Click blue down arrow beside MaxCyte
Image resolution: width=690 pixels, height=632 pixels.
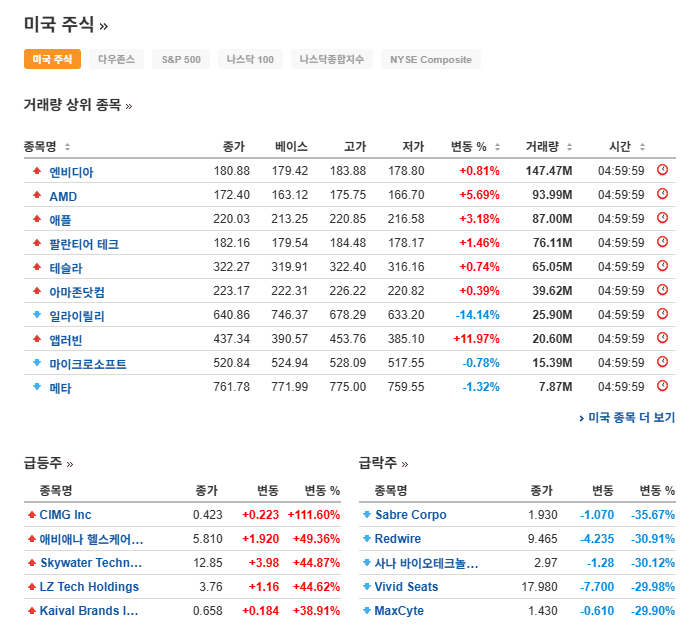[367, 610]
